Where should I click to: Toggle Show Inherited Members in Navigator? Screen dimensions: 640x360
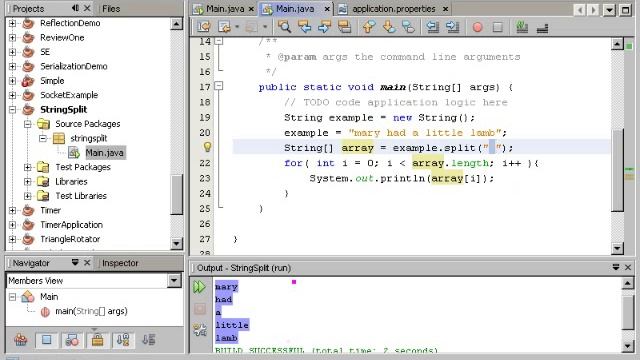click(21, 340)
